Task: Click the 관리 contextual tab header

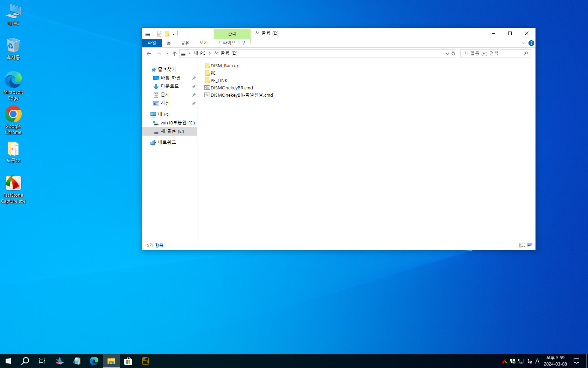Action: [x=232, y=34]
